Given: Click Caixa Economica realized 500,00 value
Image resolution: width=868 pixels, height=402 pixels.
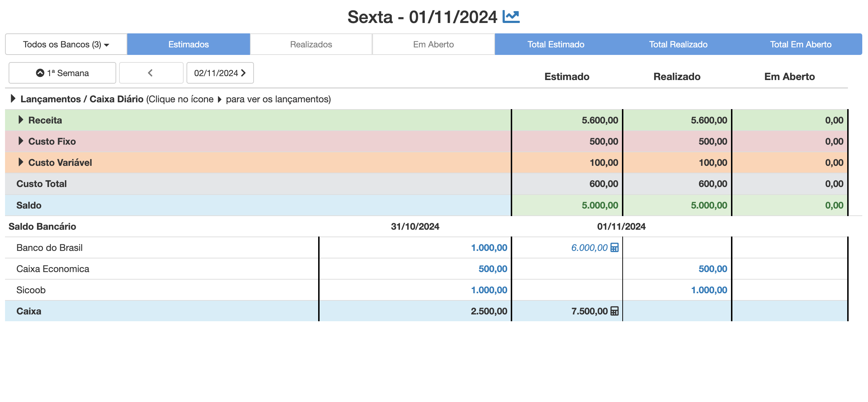Looking at the screenshot, I should (713, 269).
